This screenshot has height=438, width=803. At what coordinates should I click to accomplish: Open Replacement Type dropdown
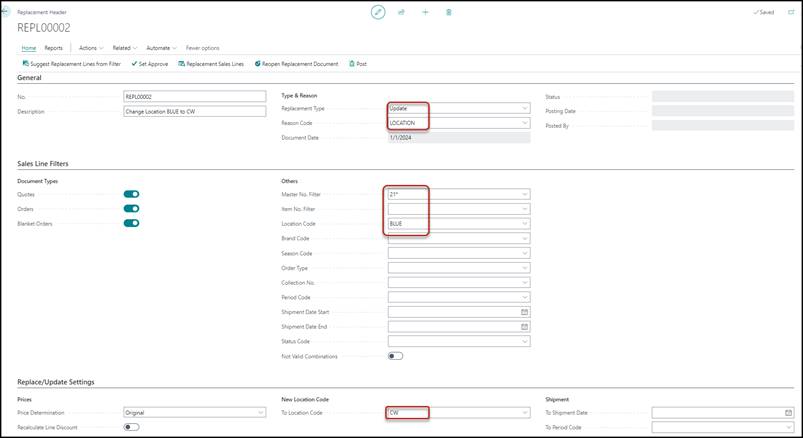click(524, 109)
